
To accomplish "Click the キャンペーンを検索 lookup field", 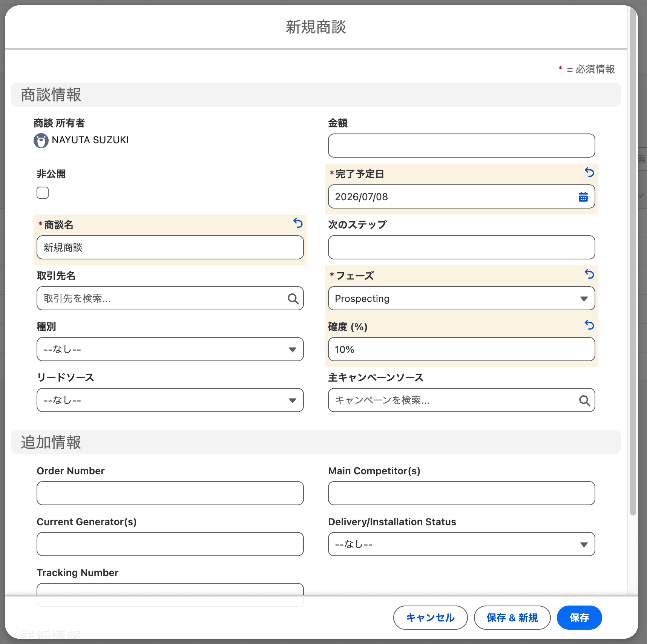I will click(x=461, y=400).
